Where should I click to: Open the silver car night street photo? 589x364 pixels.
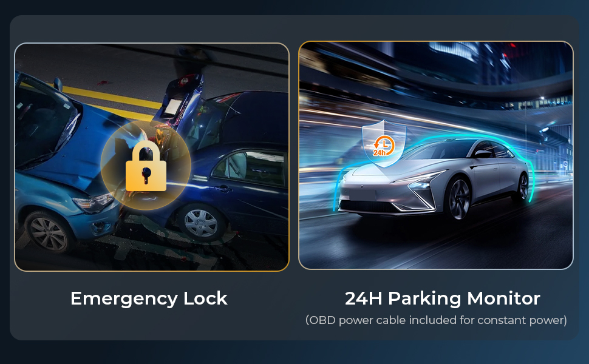pyautogui.click(x=436, y=155)
